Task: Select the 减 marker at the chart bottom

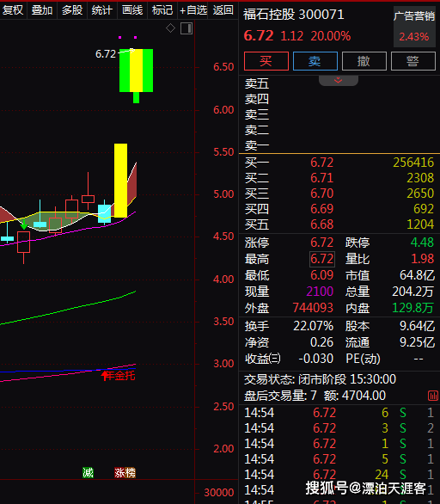Action: [x=88, y=473]
